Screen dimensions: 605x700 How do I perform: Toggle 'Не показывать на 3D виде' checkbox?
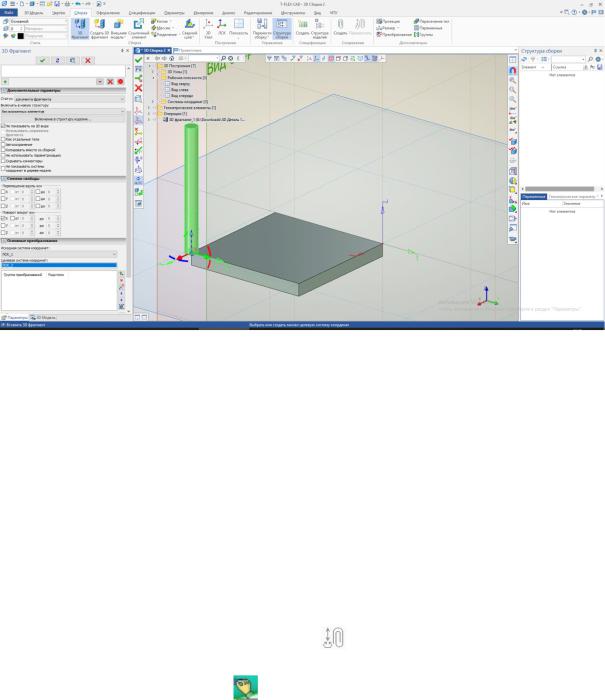click(x=4, y=125)
